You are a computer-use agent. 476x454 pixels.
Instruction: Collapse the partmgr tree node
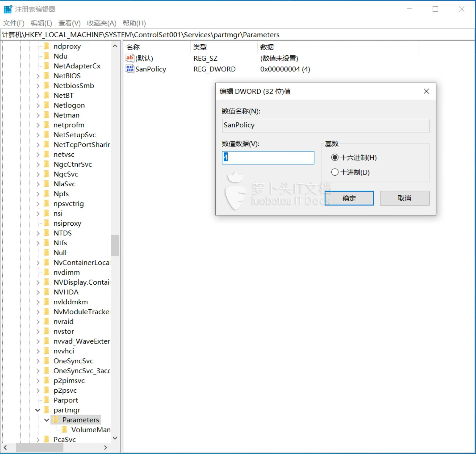point(38,410)
